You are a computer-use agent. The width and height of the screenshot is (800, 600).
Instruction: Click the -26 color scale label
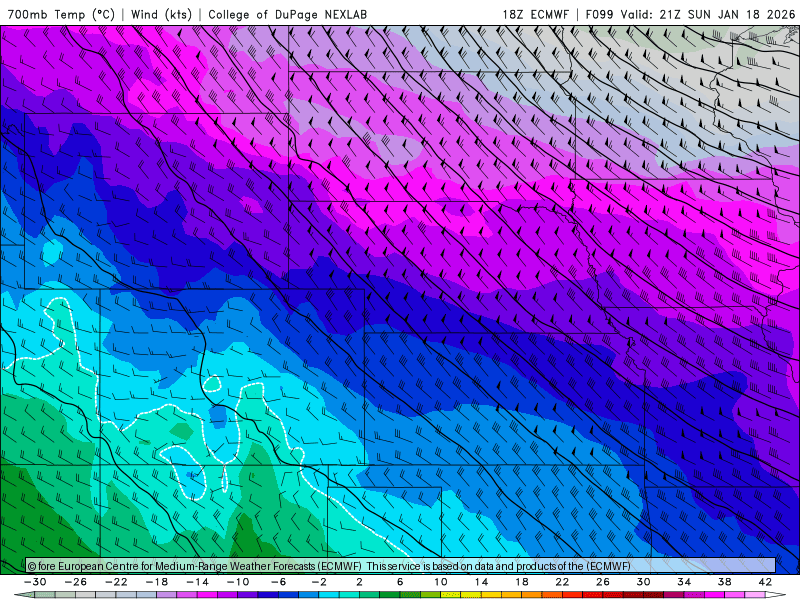76,582
